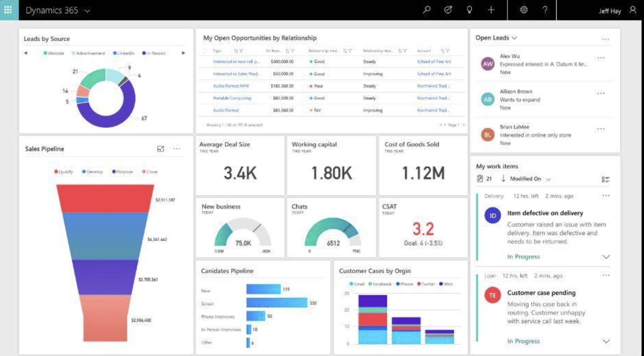Open Help with the question mark icon
Screen dimensions: 644x356
coord(545,10)
